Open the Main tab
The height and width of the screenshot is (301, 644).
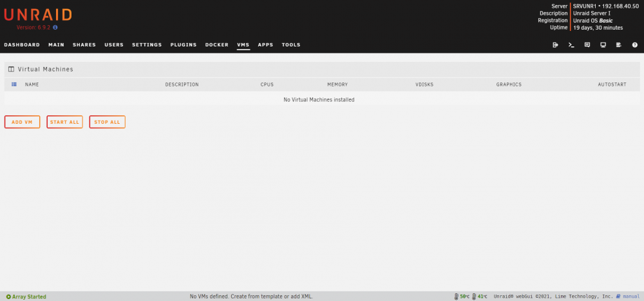coord(56,45)
